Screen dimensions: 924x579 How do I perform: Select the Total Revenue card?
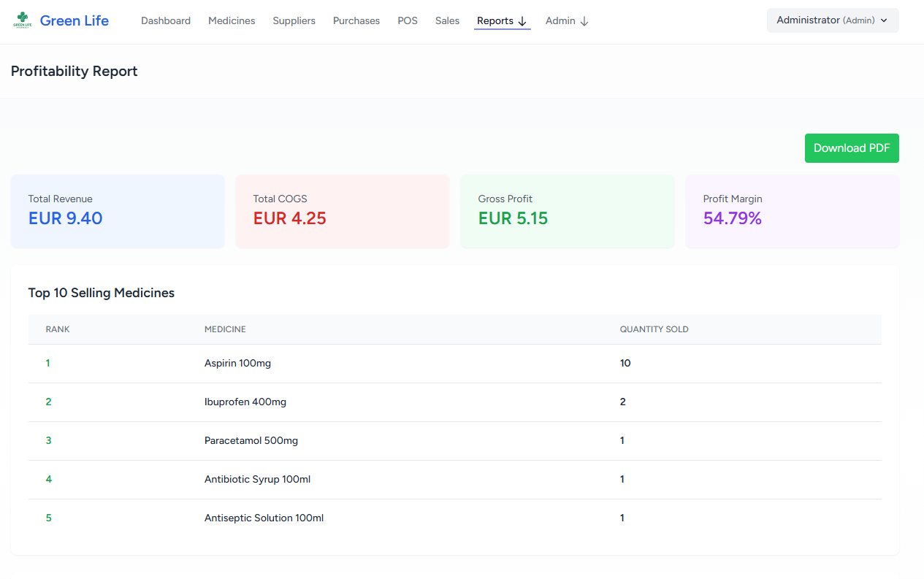(x=118, y=211)
